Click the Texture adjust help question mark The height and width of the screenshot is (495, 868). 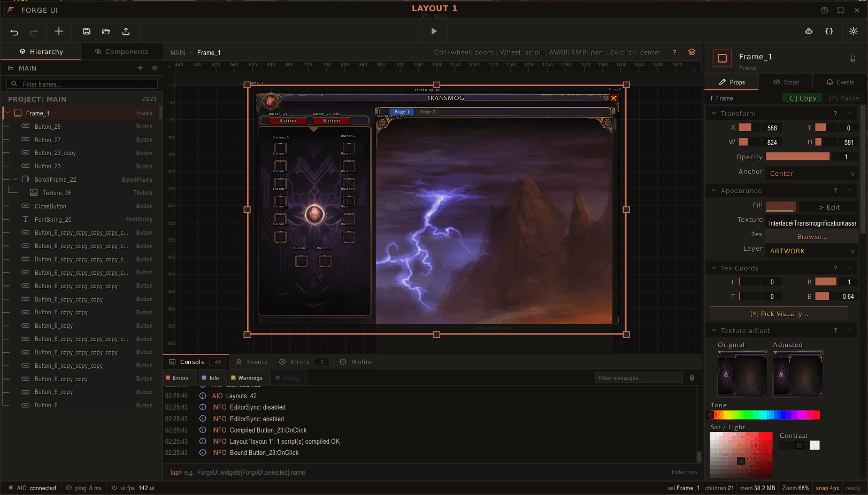click(835, 331)
